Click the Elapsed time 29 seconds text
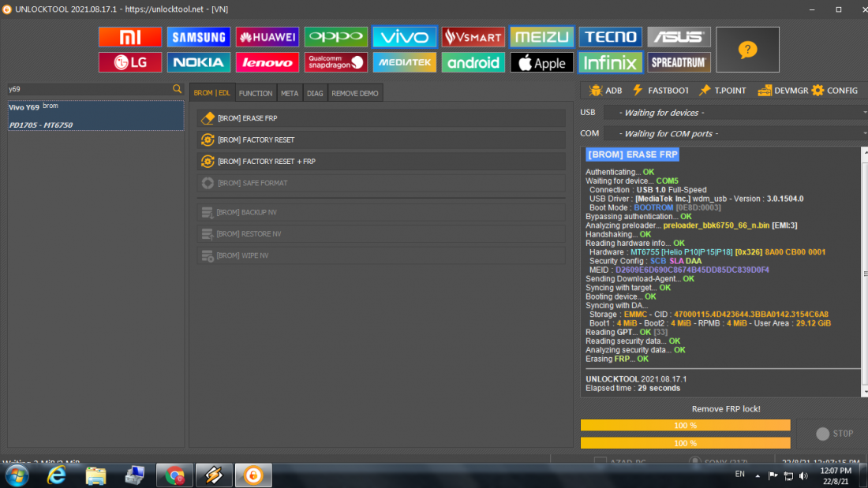The height and width of the screenshot is (488, 868). pos(633,388)
